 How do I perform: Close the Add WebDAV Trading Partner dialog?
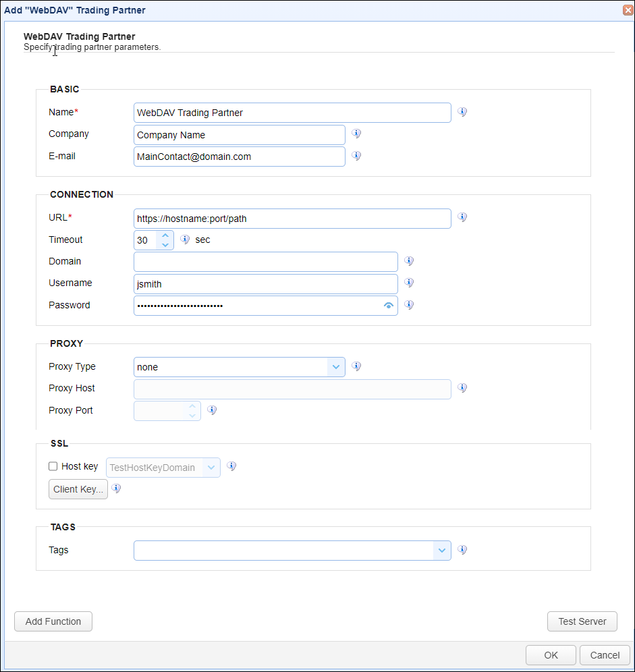click(628, 10)
